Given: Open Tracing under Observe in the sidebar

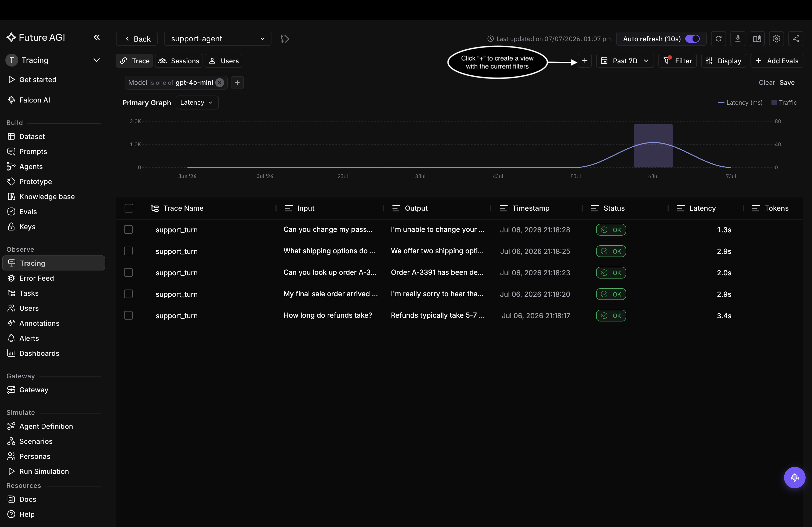Looking at the screenshot, I should [x=53, y=263].
